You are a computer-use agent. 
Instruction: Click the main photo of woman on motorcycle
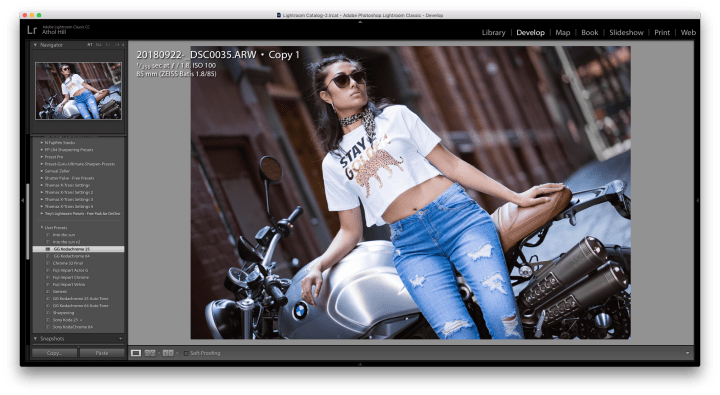(x=411, y=192)
